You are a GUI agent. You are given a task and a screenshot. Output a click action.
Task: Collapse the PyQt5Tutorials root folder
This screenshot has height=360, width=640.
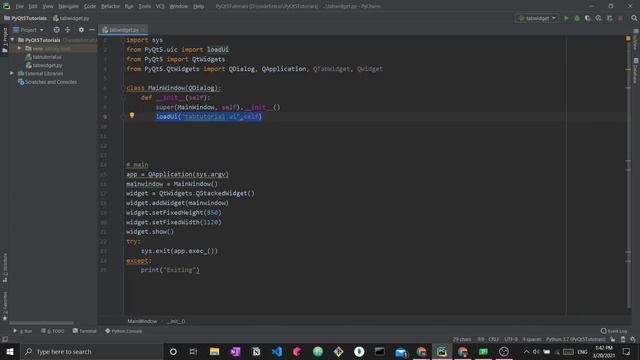click(13, 40)
